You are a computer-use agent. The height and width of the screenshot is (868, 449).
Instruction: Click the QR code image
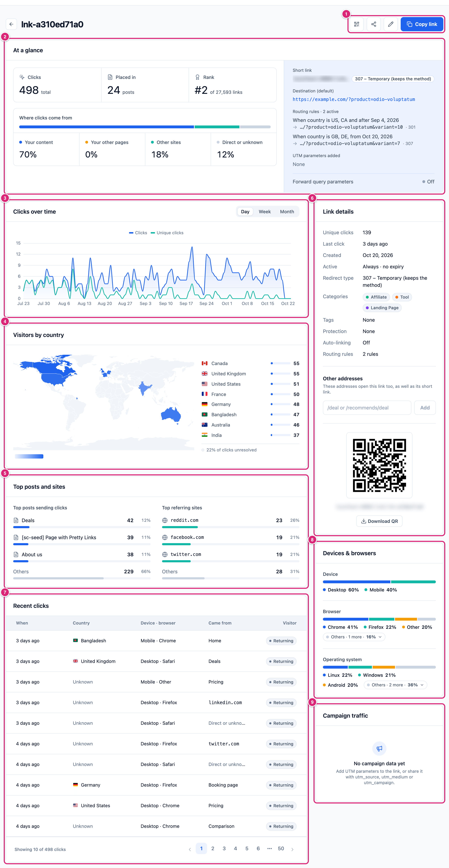(x=379, y=465)
